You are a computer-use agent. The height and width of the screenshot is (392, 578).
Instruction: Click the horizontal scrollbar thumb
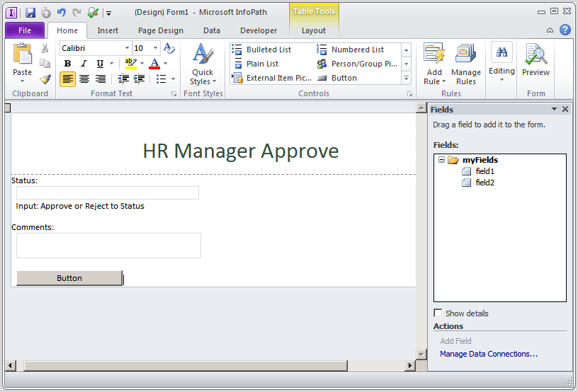186,366
